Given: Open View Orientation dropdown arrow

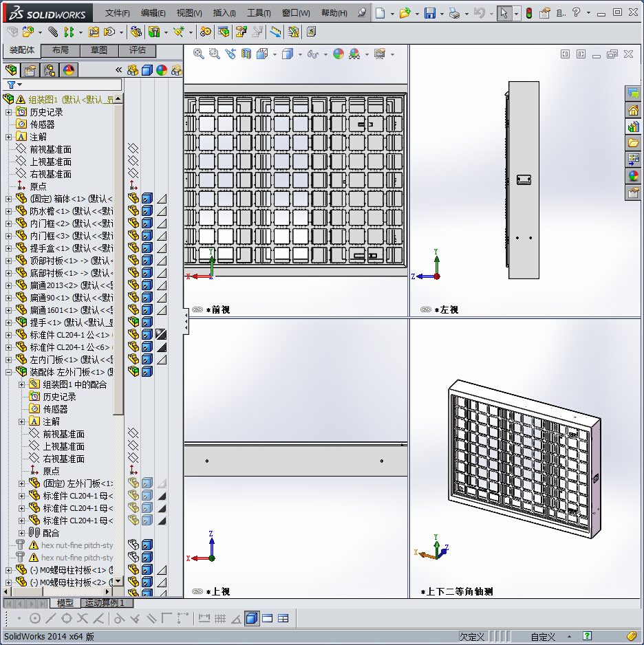Looking at the screenshot, I should click(x=275, y=55).
